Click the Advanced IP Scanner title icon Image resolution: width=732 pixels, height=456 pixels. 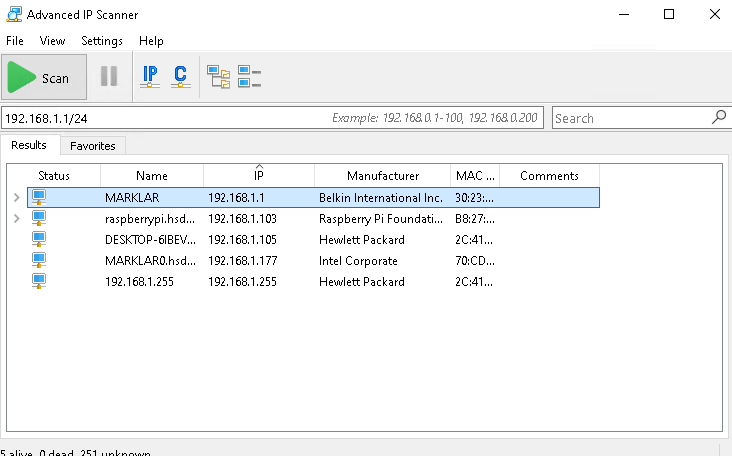[x=14, y=14]
